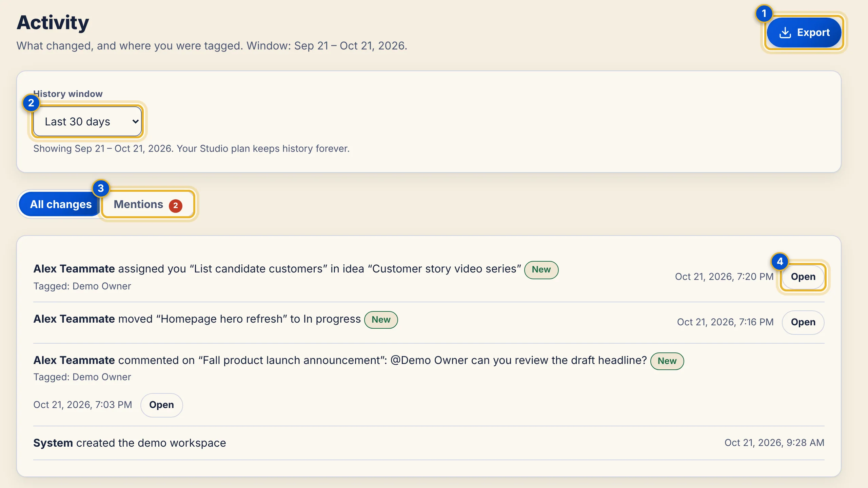The height and width of the screenshot is (488, 868).
Task: Click the "What changed, and where you were tagged" subtitle
Action: (212, 46)
